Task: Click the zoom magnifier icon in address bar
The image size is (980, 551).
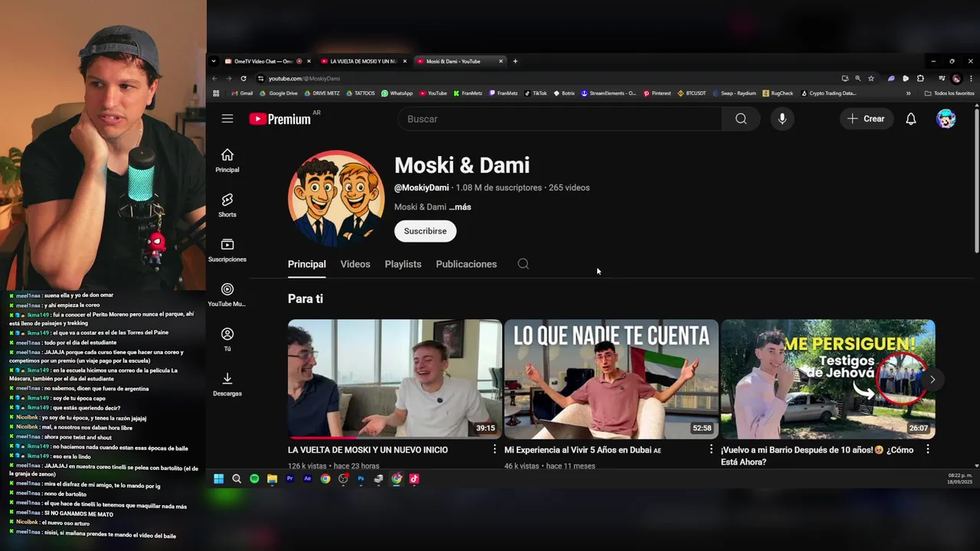Action: coord(857,78)
